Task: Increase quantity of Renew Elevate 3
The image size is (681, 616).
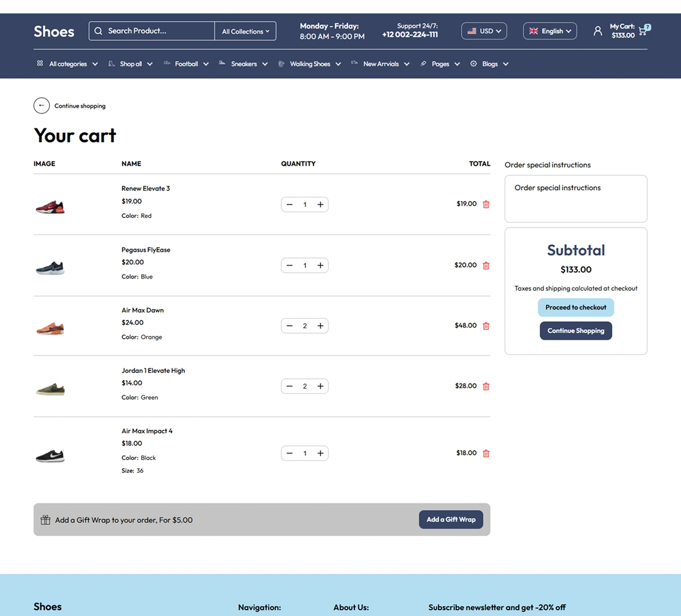Action: tap(321, 204)
